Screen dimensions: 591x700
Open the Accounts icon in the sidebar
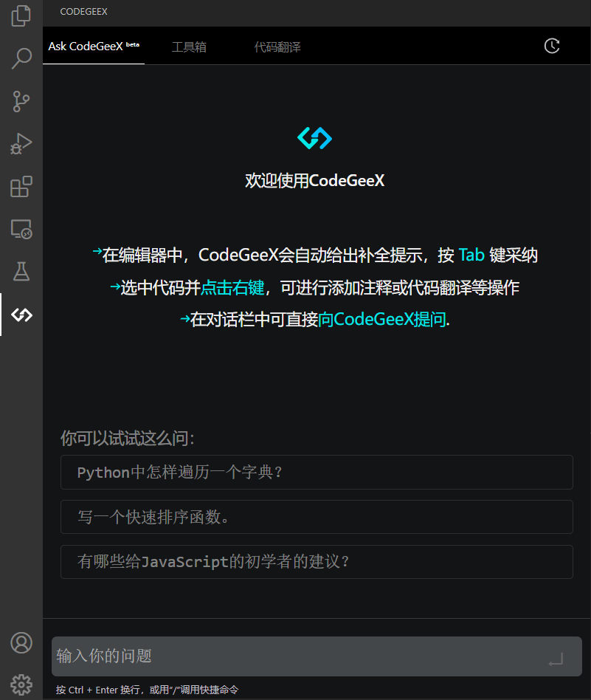point(21,643)
